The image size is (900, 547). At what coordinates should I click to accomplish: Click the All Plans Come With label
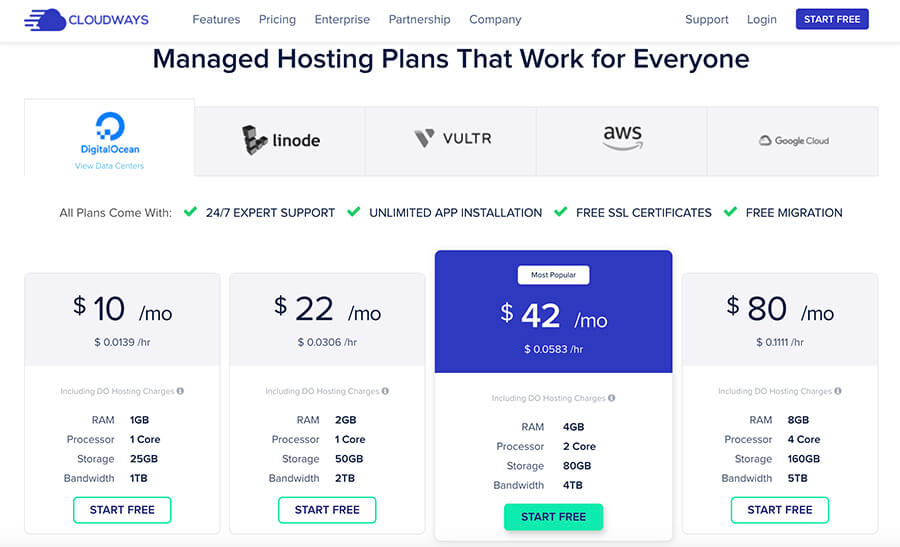click(x=115, y=213)
